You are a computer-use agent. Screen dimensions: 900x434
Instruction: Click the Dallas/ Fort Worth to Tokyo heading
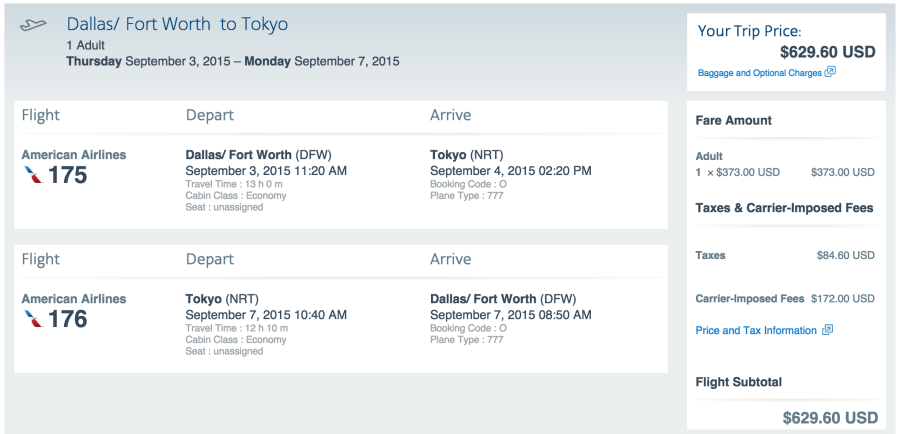click(x=177, y=24)
